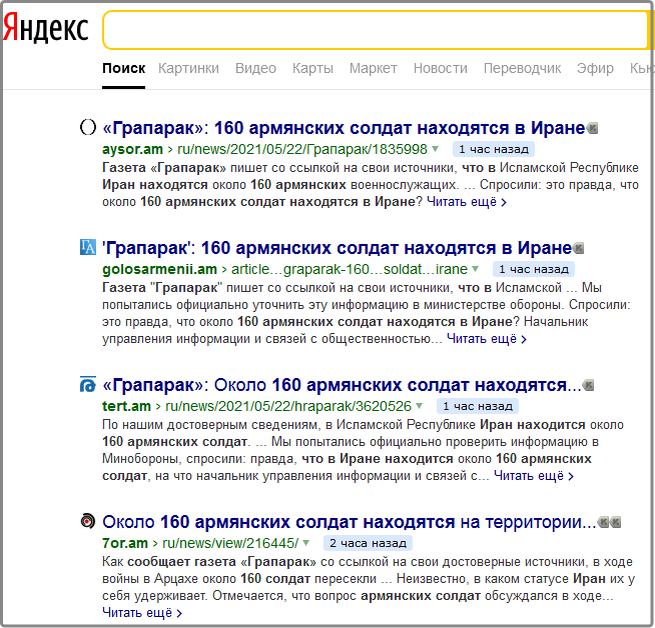Click the cached copy icon after tert.am title
Image resolution: width=655 pixels, height=628 pixels.
pos(589,385)
